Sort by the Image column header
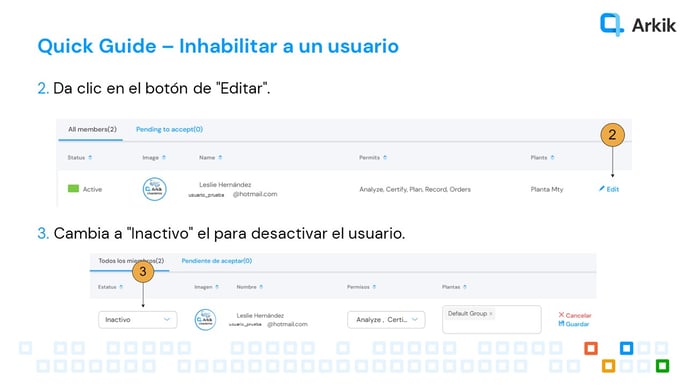Viewport: 688px width, 387px height. 154,158
